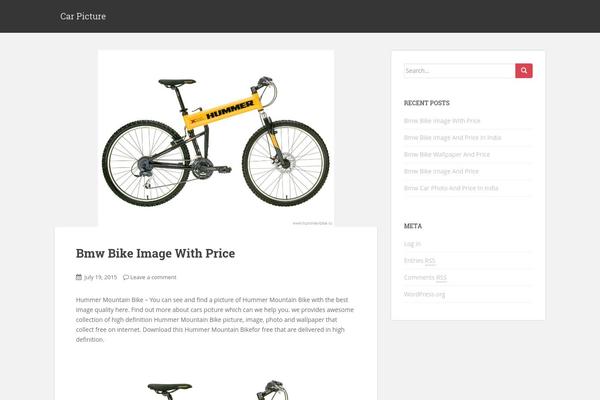This screenshot has width=600, height=400.
Task: Click the comment bubble icon
Action: 126,277
